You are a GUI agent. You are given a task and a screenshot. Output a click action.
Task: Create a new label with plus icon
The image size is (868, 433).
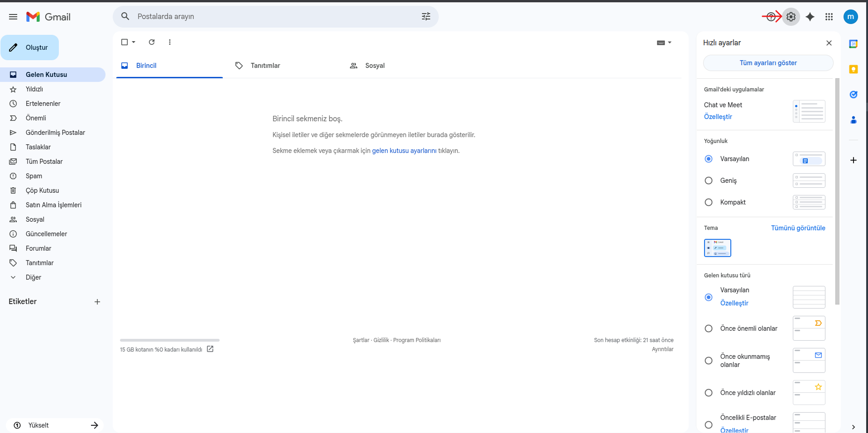pos(97,302)
